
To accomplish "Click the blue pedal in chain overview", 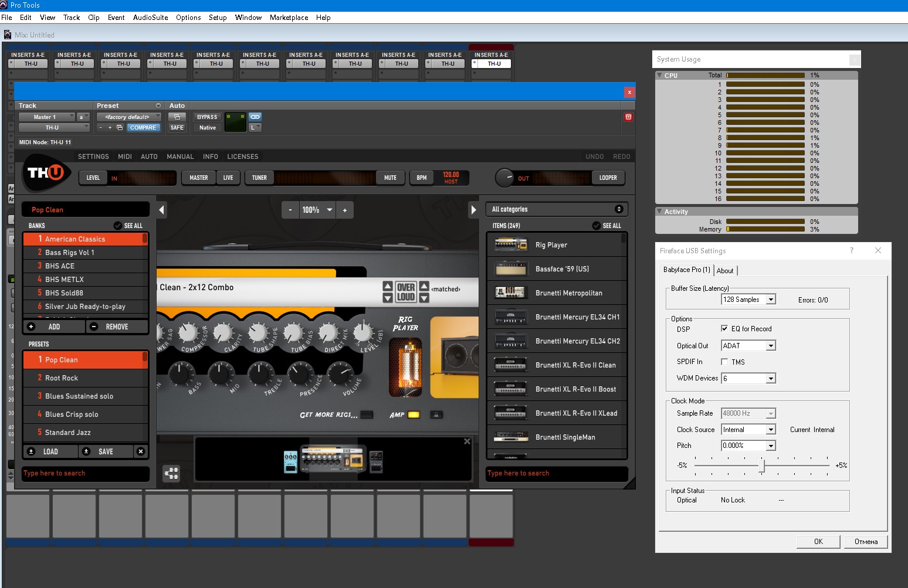I will pyautogui.click(x=290, y=462).
